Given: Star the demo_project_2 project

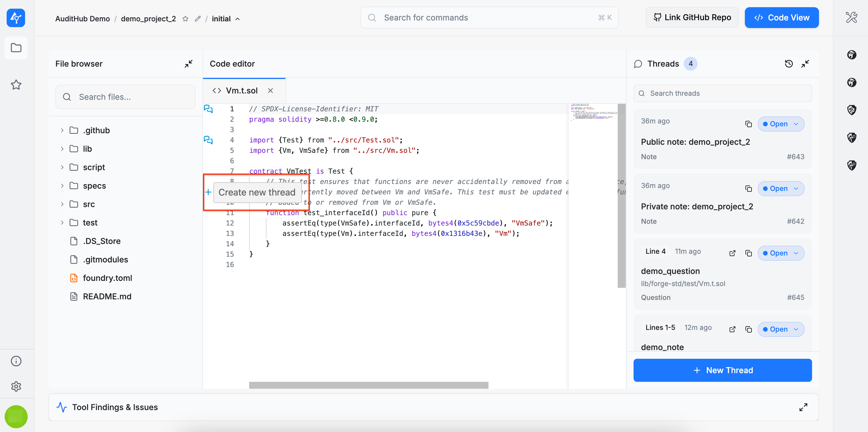Looking at the screenshot, I should tap(185, 19).
